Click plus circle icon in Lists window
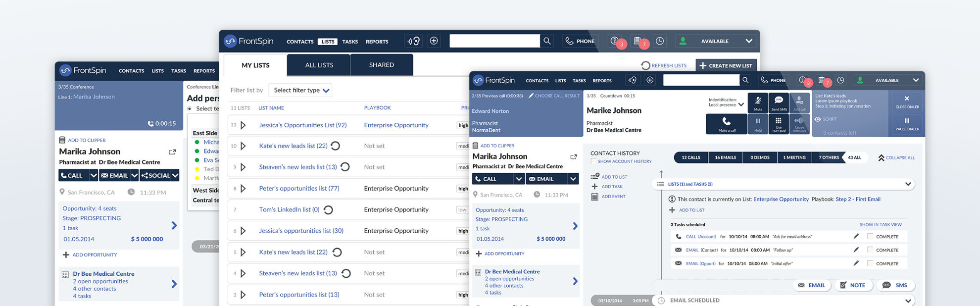 click(434, 41)
